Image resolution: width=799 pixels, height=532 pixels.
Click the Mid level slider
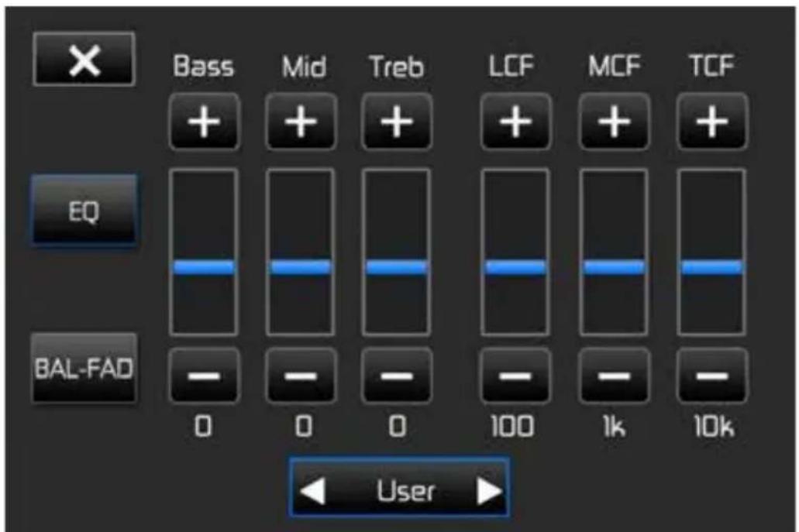[301, 252]
